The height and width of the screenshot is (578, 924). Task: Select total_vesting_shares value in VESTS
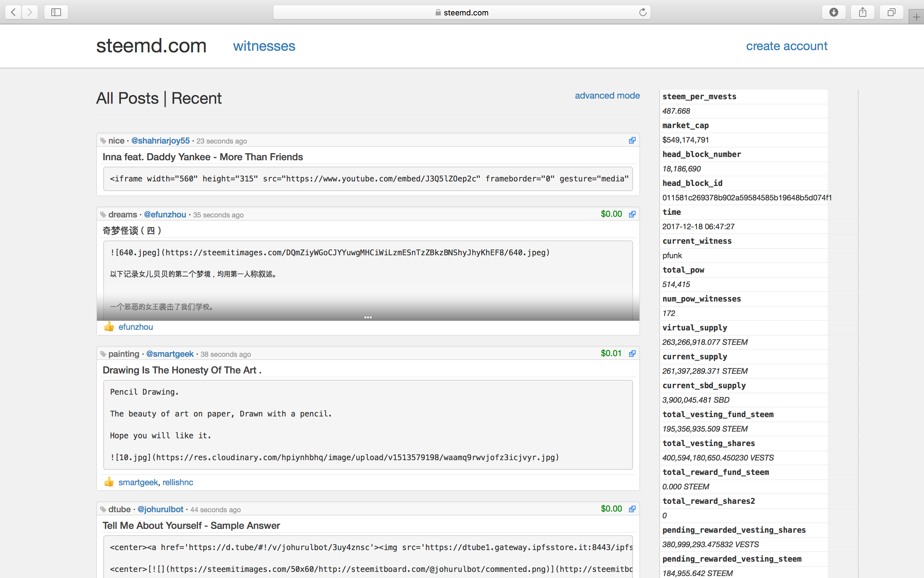pyautogui.click(x=718, y=458)
